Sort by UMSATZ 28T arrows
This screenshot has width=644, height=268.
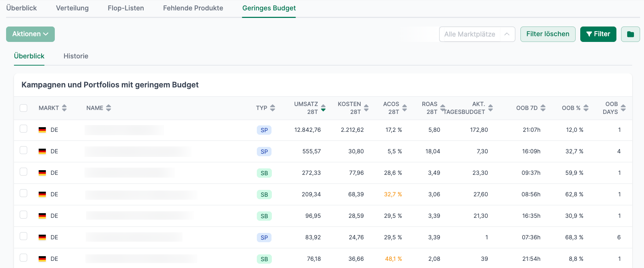click(x=323, y=108)
